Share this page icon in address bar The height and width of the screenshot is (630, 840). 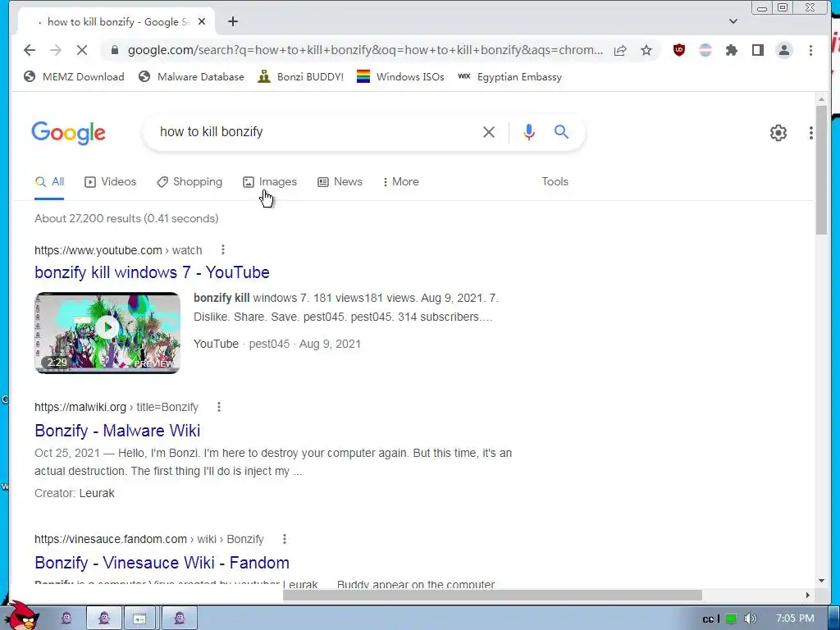click(620, 50)
